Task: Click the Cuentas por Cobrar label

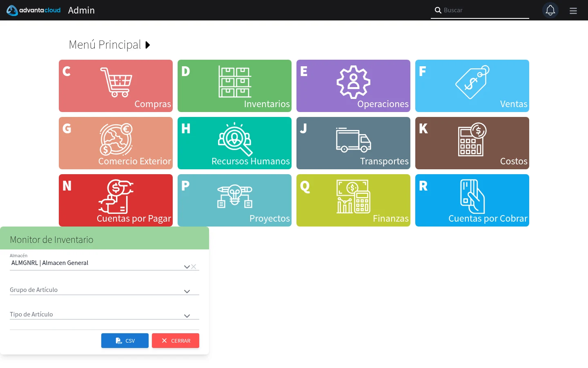Action: (x=488, y=219)
